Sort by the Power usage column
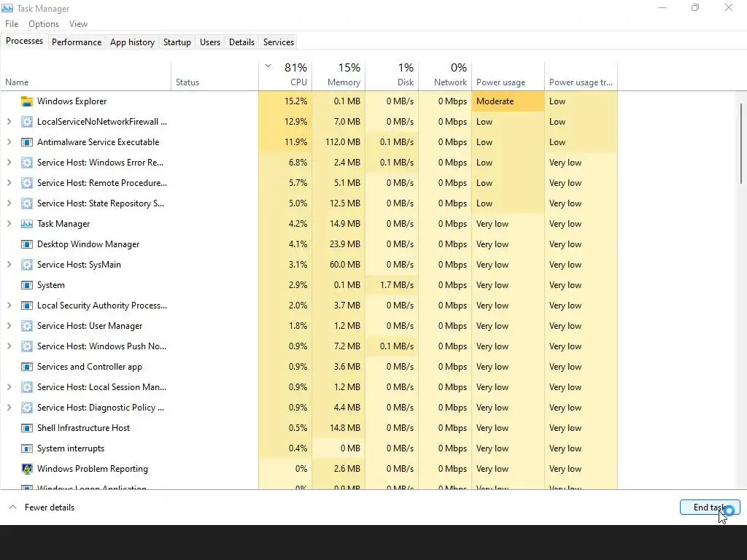This screenshot has width=747, height=560. pyautogui.click(x=508, y=76)
